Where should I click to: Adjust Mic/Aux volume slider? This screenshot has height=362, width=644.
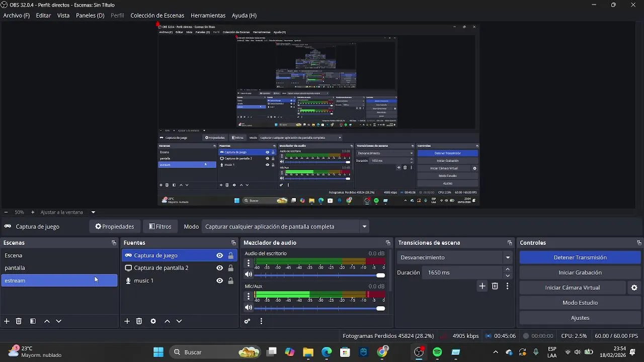point(319,308)
